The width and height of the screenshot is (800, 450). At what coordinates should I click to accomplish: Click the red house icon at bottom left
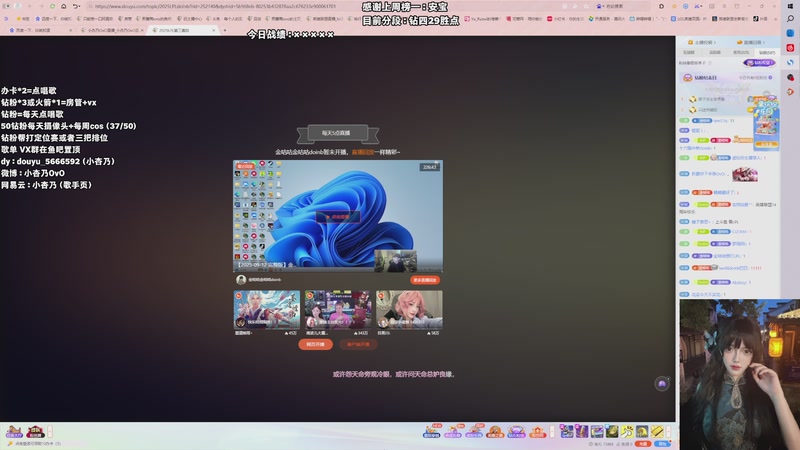click(x=35, y=432)
